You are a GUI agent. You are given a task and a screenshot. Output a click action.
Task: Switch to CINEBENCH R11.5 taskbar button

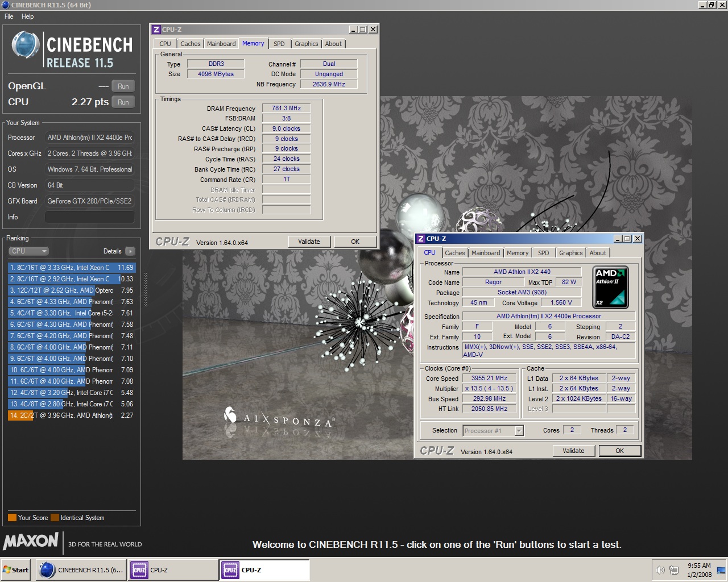[x=81, y=570]
